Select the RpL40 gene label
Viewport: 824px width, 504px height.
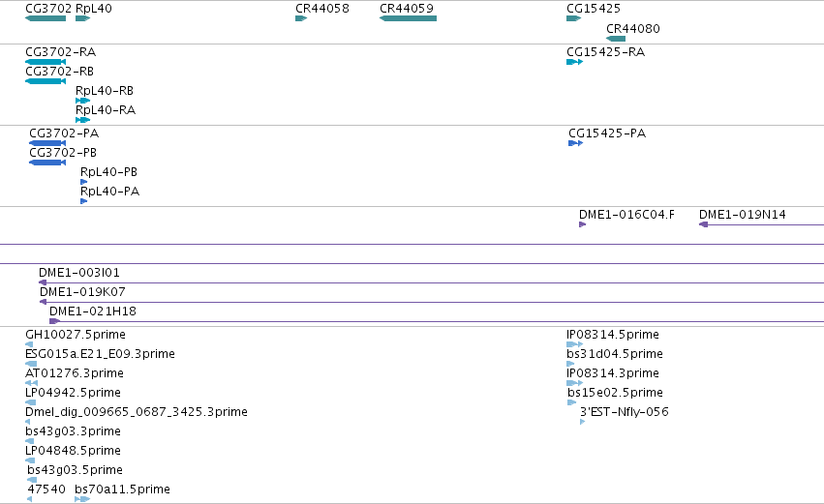[94, 9]
